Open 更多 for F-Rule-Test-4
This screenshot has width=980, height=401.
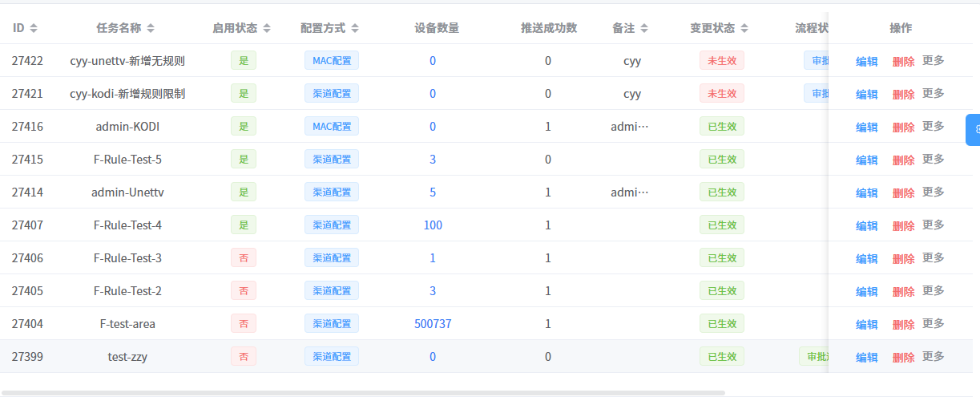click(934, 225)
